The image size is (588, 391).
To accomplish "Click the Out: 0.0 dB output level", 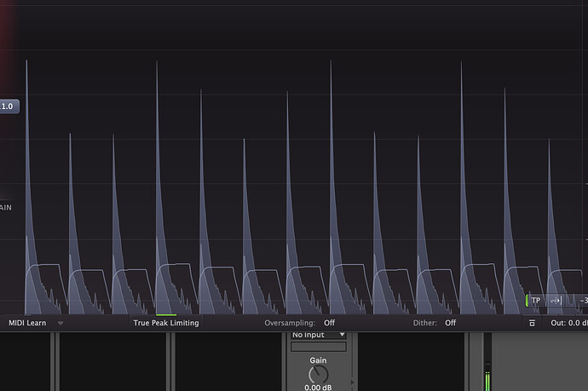I will click(x=569, y=323).
